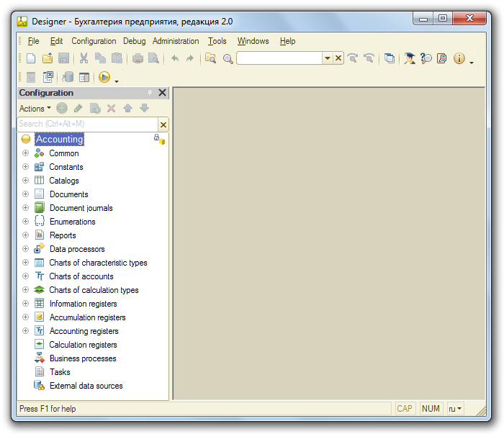Expand the Documents tree node

coord(25,194)
